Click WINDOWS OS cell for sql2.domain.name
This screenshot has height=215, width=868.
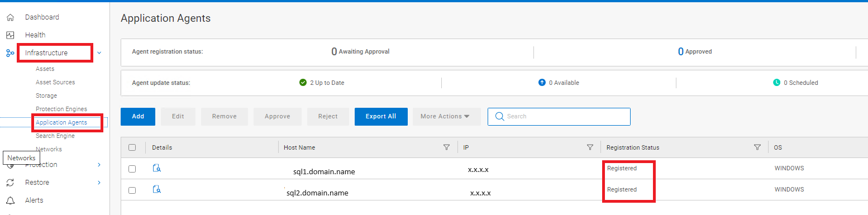(789, 189)
